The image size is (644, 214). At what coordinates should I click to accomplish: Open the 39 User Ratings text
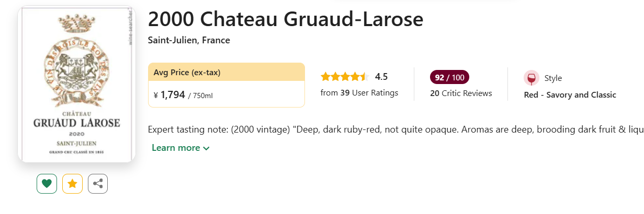(359, 93)
